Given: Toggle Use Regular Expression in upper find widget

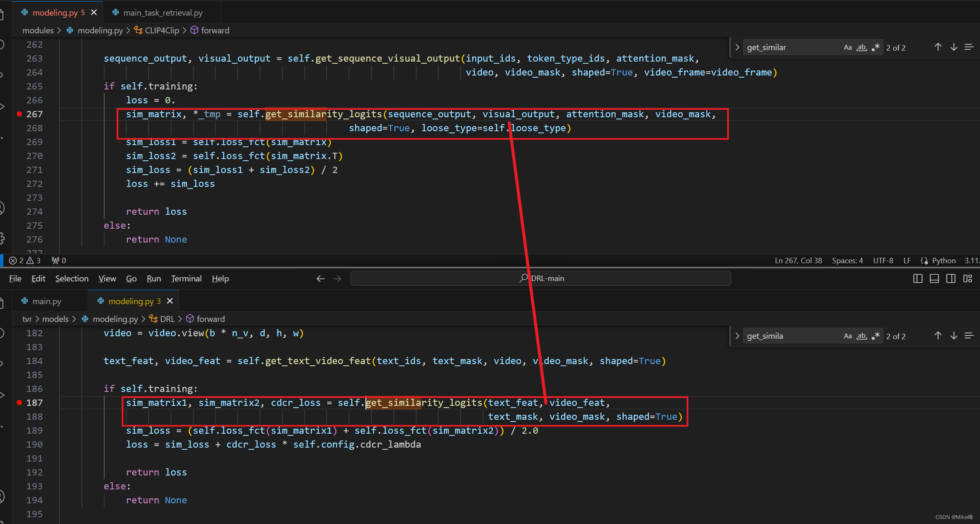Looking at the screenshot, I should tap(876, 48).
